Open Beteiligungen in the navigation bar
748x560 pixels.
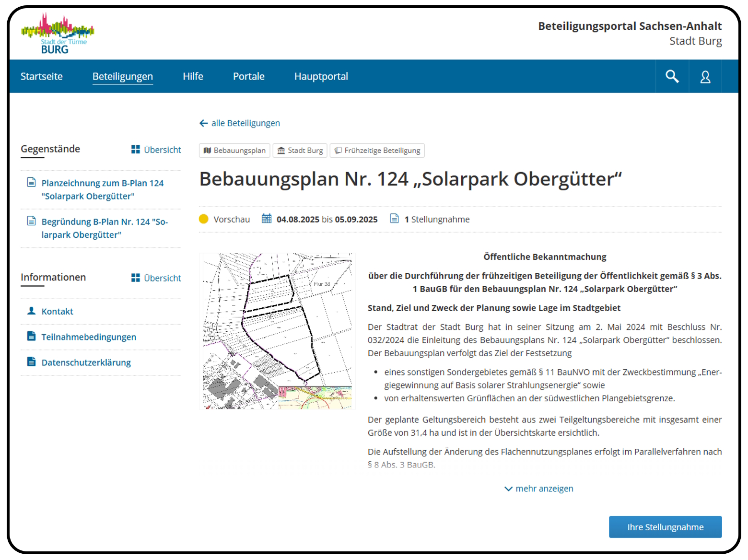(x=123, y=77)
